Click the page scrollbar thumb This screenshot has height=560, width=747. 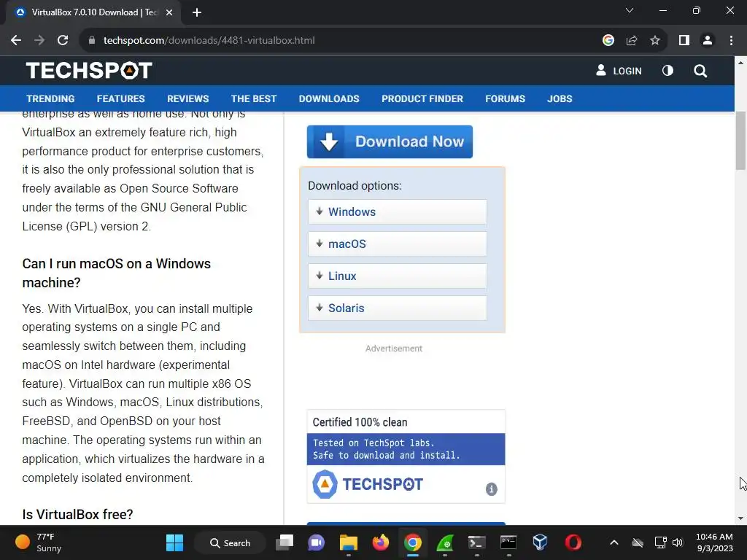[x=740, y=141]
